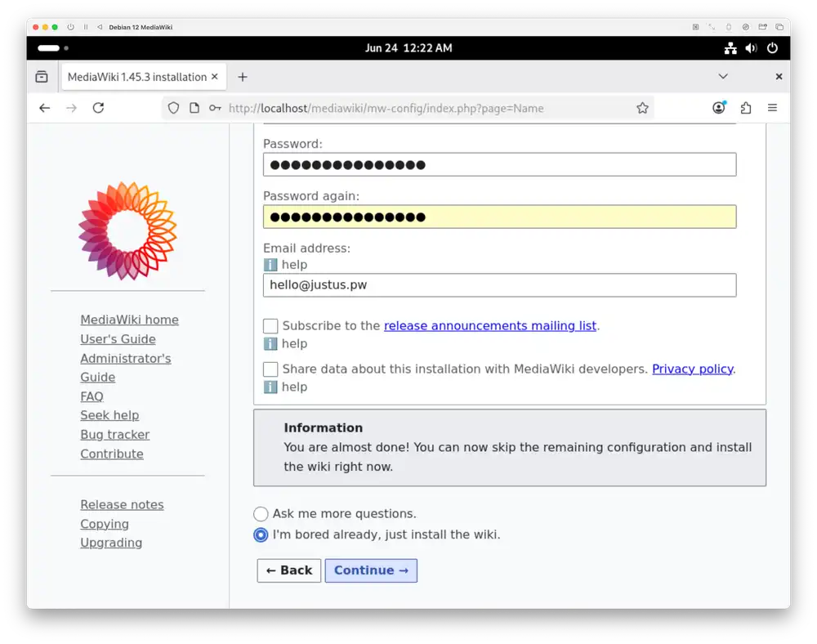Click the Information heading text
This screenshot has height=644, width=817.
point(323,427)
